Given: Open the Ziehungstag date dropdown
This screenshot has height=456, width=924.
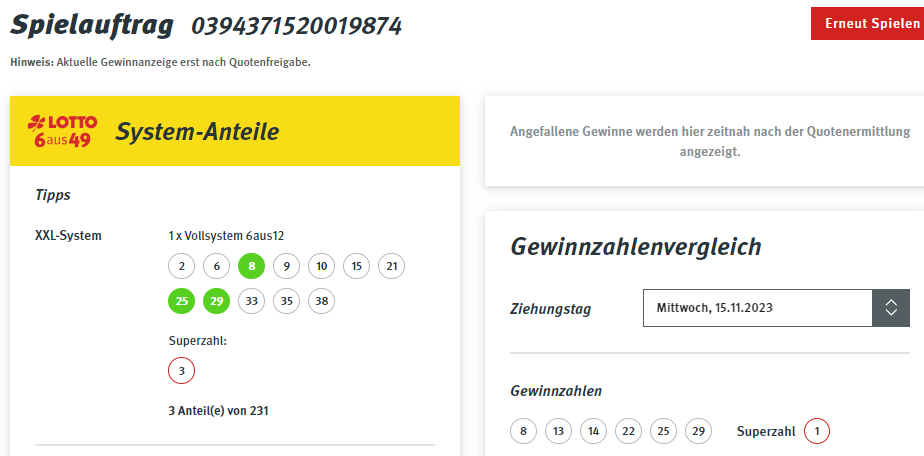Looking at the screenshot, I should (x=776, y=308).
